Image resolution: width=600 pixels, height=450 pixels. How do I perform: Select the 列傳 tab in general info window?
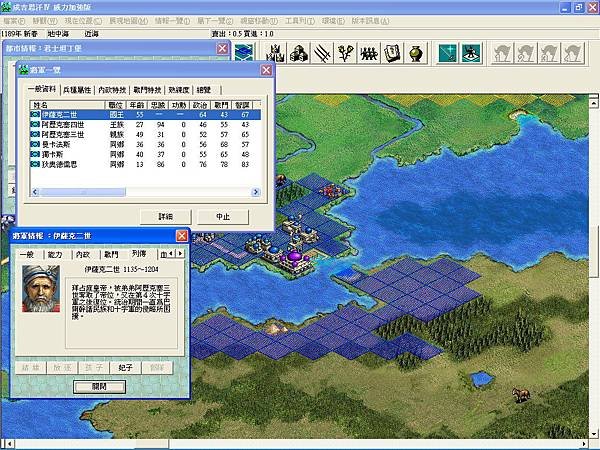[139, 254]
